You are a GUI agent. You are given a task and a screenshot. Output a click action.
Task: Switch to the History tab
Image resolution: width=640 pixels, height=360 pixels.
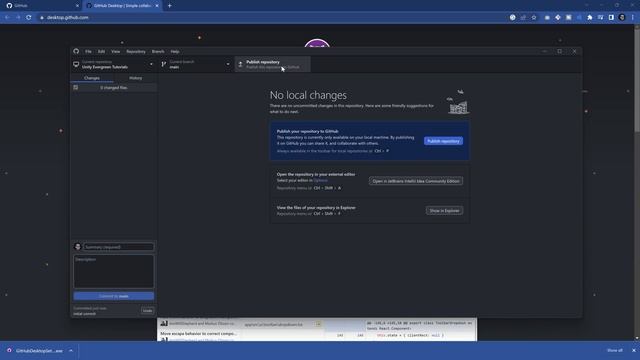coord(136,78)
